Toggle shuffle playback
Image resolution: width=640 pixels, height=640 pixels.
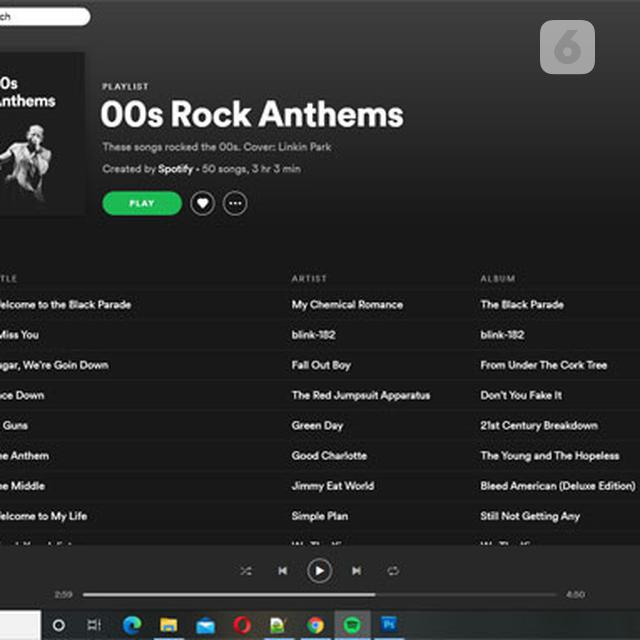tap(246, 571)
